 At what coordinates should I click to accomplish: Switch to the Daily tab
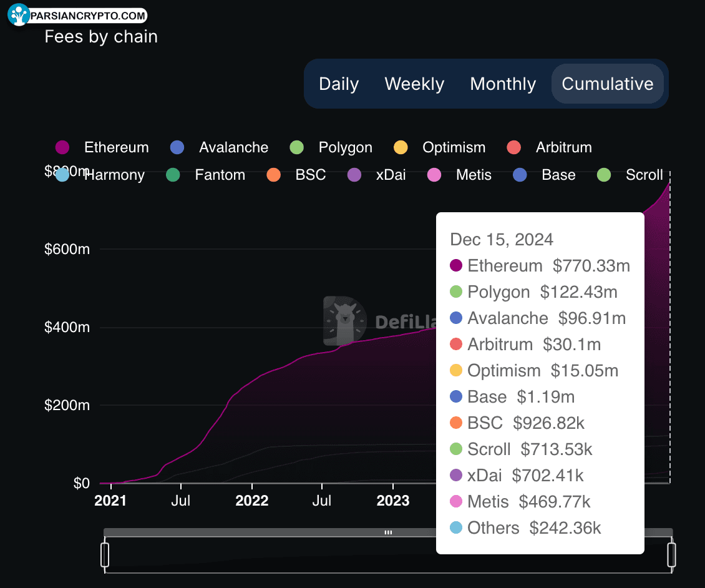coord(339,84)
